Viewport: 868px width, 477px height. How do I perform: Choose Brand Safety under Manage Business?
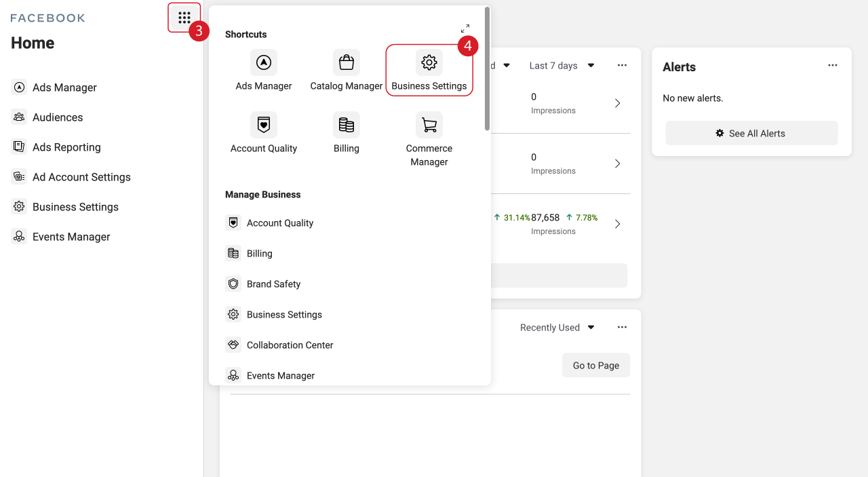point(273,284)
